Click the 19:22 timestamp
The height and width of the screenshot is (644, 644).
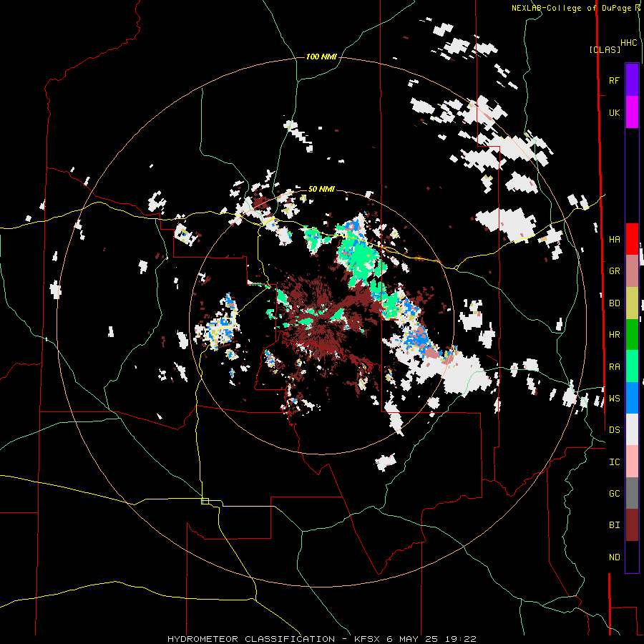point(462,639)
